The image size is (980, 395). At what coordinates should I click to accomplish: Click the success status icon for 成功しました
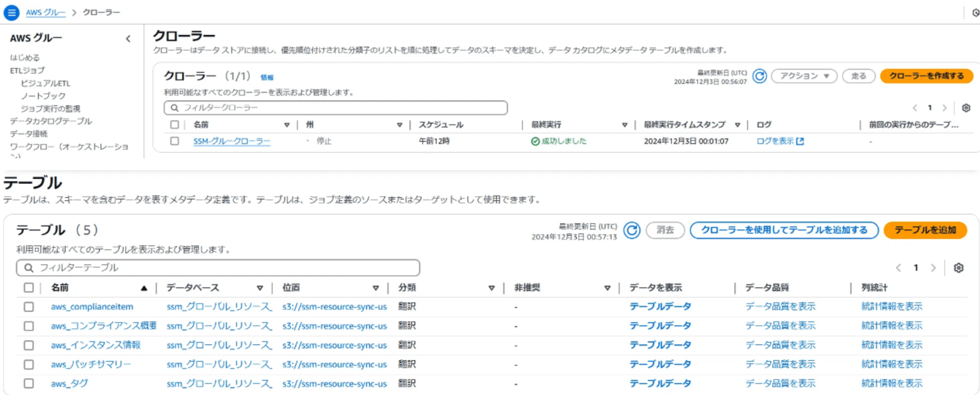(x=535, y=141)
